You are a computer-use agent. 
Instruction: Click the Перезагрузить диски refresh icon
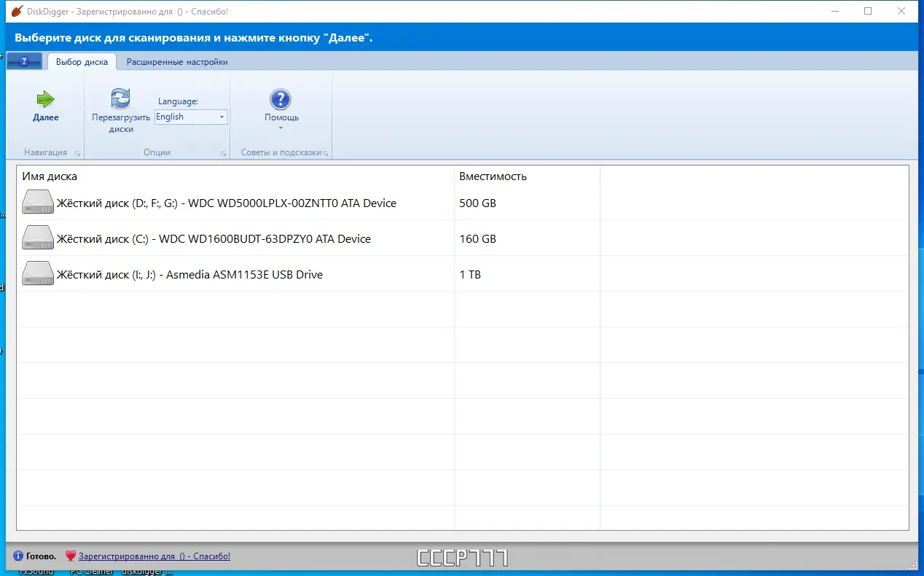(x=120, y=98)
